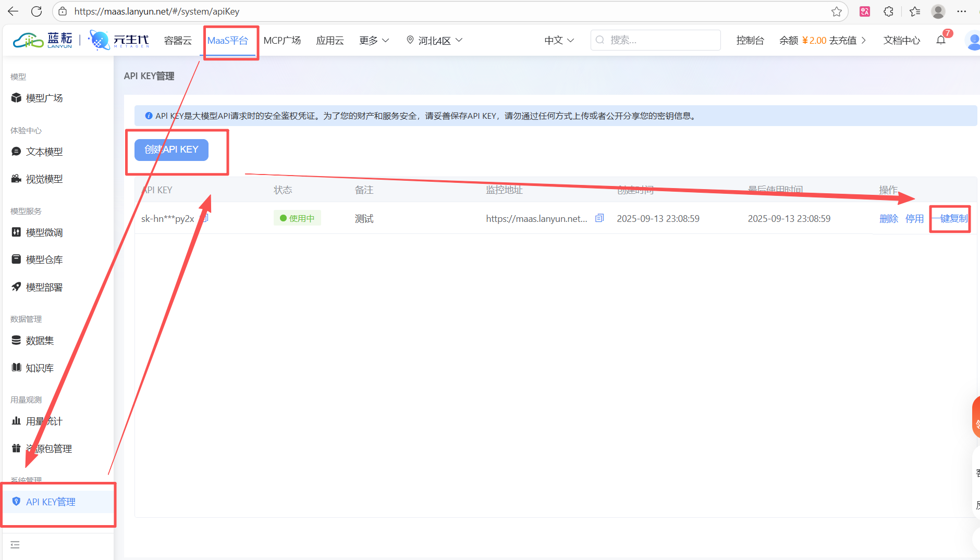Switch to the MaaS平台 tab

pyautogui.click(x=228, y=40)
